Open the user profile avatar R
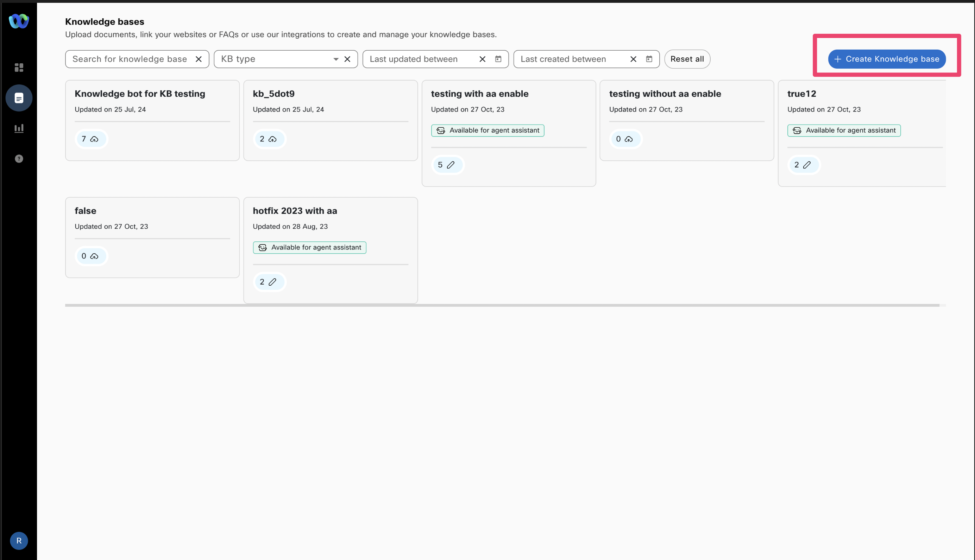Viewport: 975px width, 560px height. tap(19, 541)
